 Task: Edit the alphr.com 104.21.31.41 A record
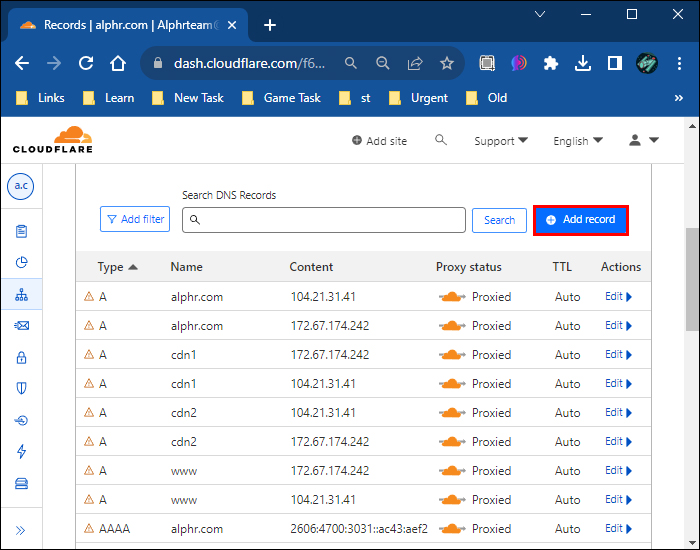[618, 296]
